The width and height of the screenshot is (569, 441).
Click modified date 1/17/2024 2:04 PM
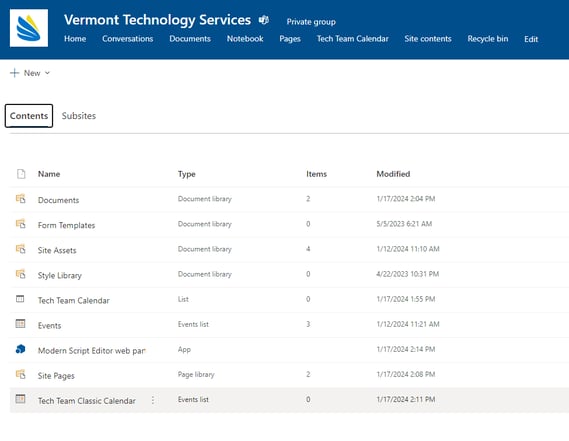tap(406, 199)
